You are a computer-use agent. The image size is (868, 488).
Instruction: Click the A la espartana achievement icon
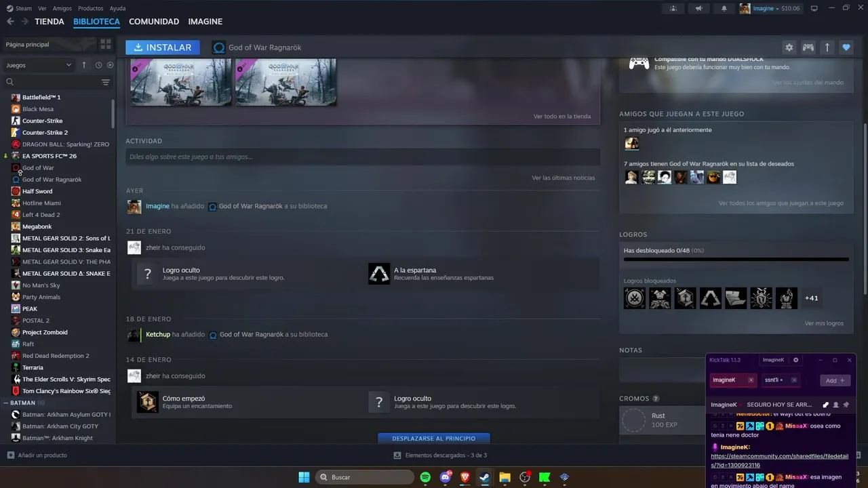[x=379, y=274]
